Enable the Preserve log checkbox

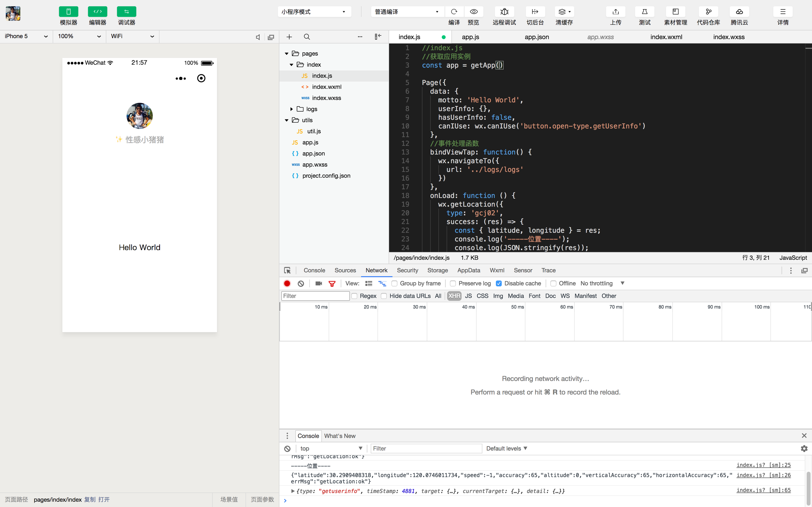click(453, 283)
